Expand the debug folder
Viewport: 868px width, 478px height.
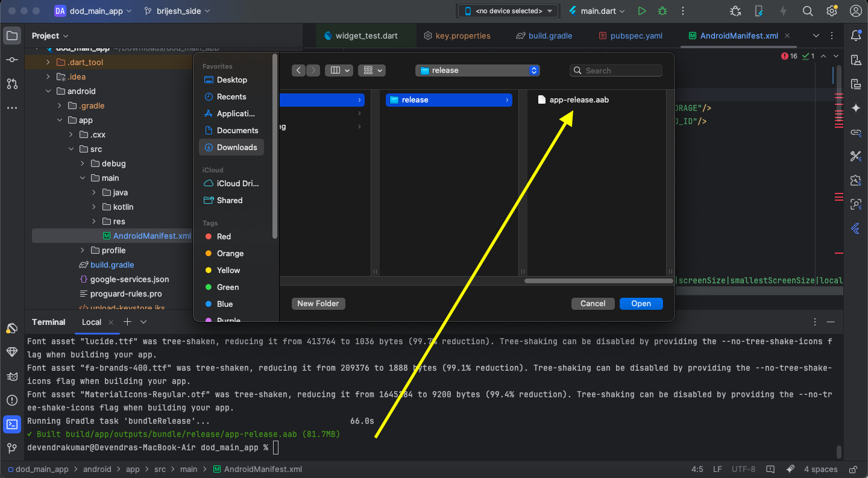[83, 163]
